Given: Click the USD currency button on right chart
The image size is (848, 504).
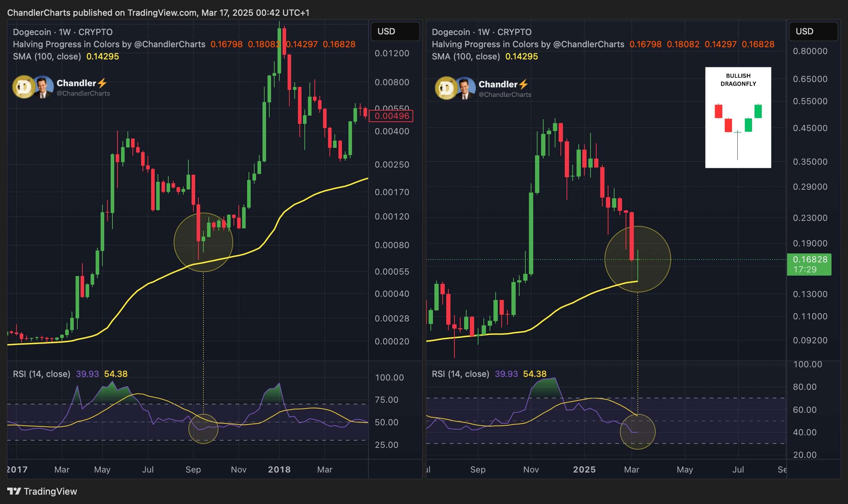Looking at the screenshot, I should 814,31.
